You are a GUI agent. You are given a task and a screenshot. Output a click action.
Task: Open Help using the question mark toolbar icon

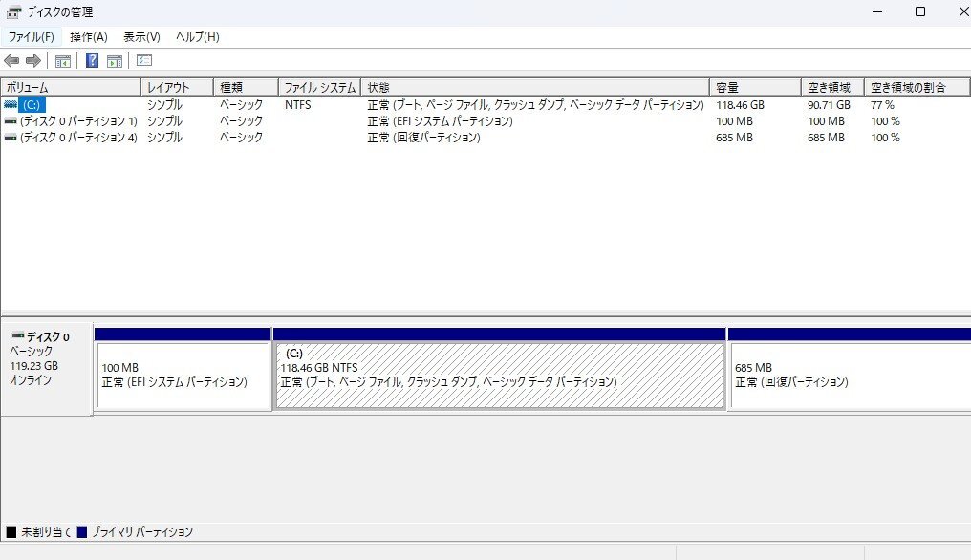90,60
